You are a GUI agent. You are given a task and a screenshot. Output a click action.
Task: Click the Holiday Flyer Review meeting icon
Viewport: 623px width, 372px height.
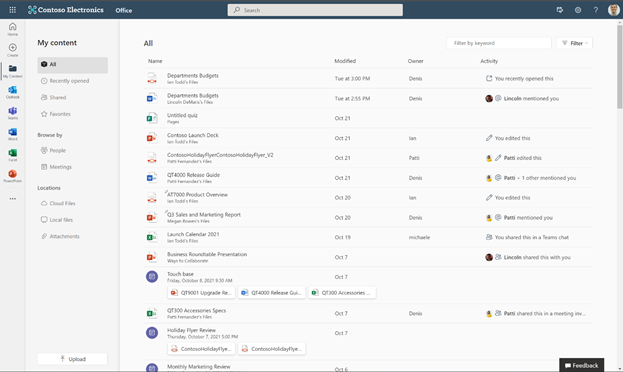coord(152,333)
